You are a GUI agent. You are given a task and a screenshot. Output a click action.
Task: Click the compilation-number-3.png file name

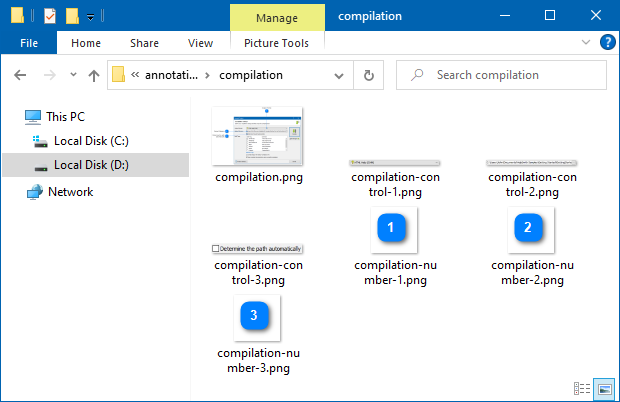click(259, 360)
